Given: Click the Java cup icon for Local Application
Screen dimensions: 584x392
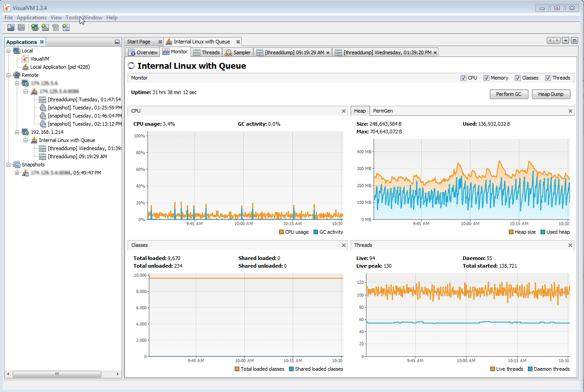Looking at the screenshot, I should 26,67.
